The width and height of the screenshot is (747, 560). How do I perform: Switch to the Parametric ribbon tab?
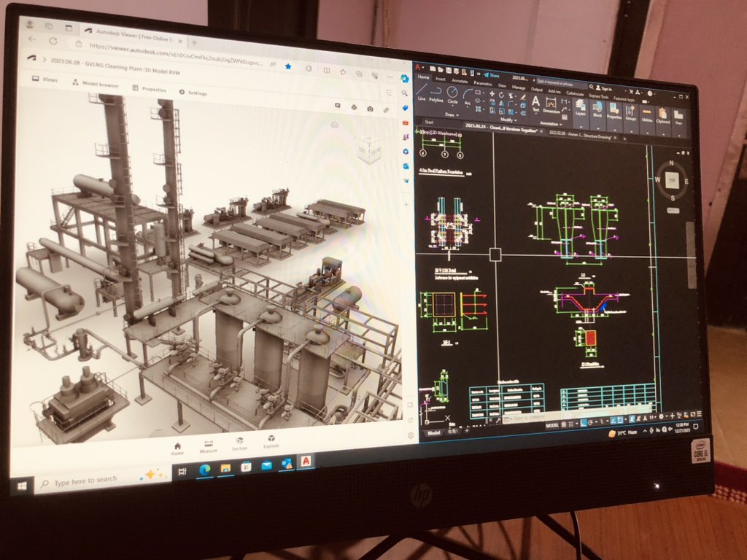(x=482, y=83)
